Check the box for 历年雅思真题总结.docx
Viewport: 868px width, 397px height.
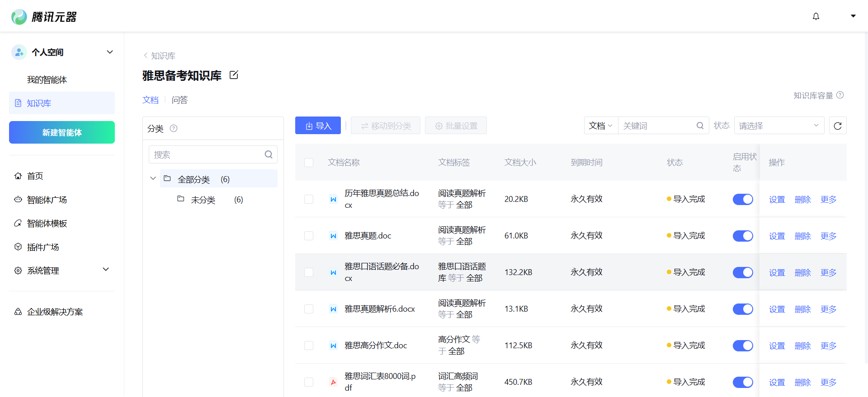click(309, 199)
